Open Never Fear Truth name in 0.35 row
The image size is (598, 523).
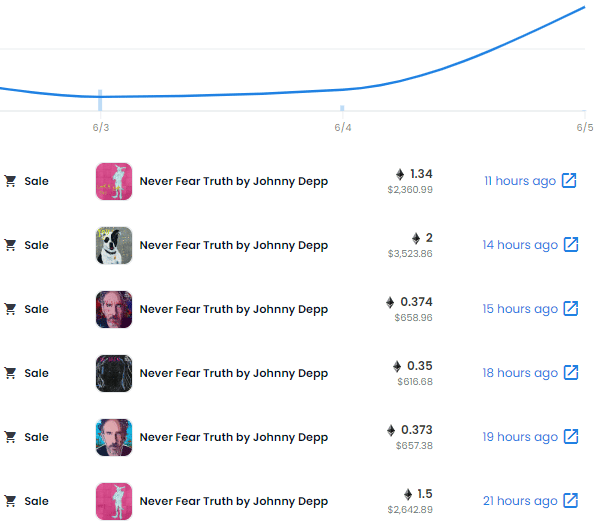(x=234, y=373)
